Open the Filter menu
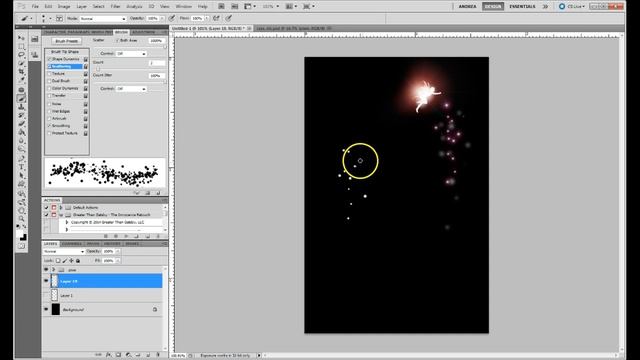Image resolution: width=640 pixels, height=360 pixels. [x=116, y=7]
